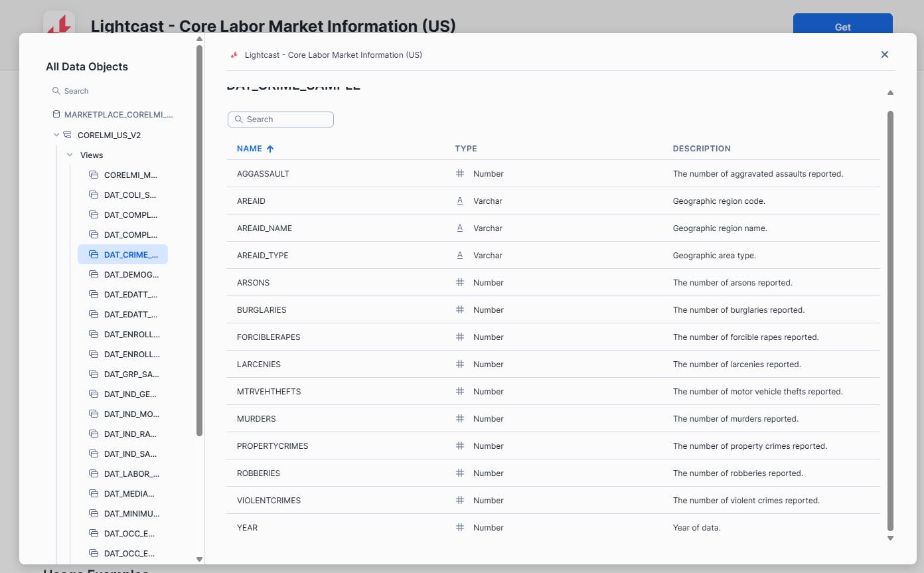The image size is (924, 573).
Task: Click the Number type icon for MURDERS
Action: 460,418
